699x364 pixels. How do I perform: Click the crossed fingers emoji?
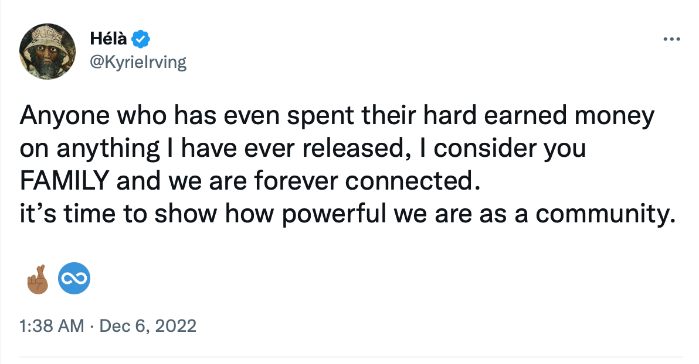37,279
